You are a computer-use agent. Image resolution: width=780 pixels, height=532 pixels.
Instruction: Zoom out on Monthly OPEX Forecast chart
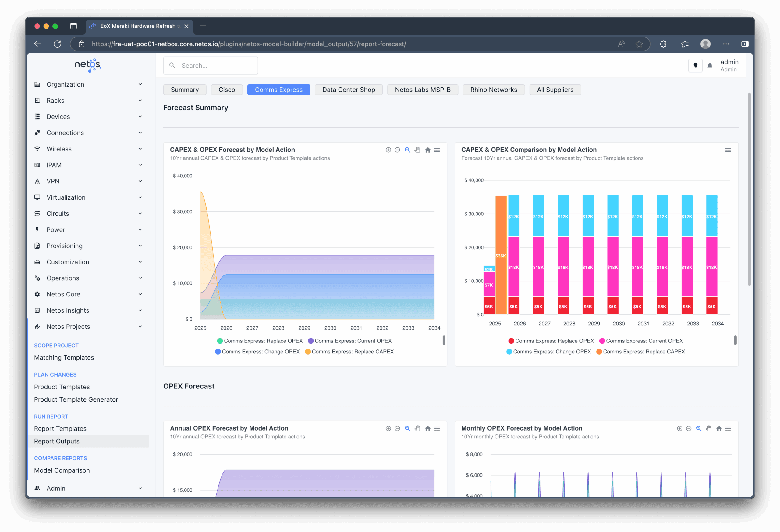(689, 429)
